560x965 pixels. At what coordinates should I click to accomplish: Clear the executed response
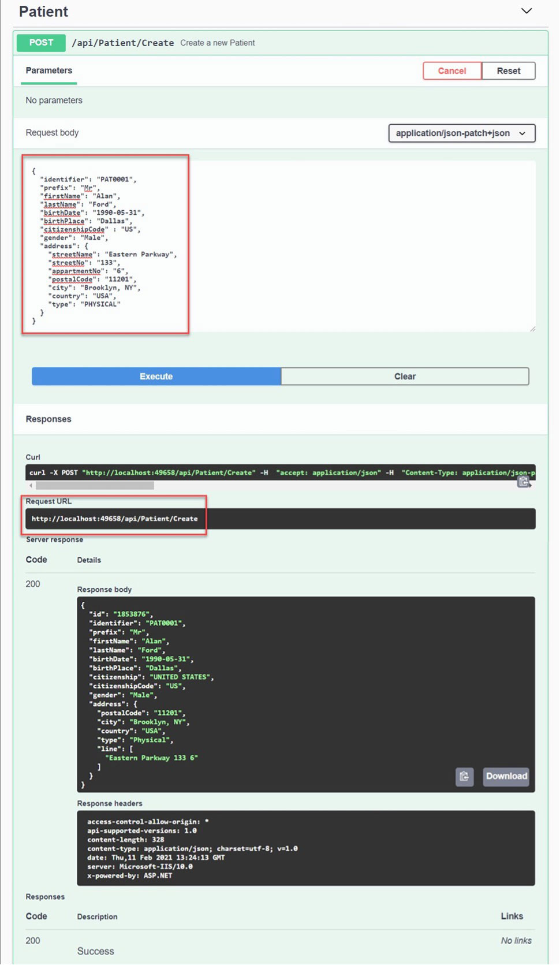405,377
